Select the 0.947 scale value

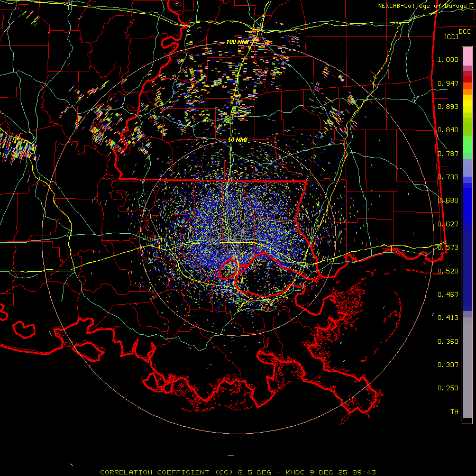(x=448, y=83)
